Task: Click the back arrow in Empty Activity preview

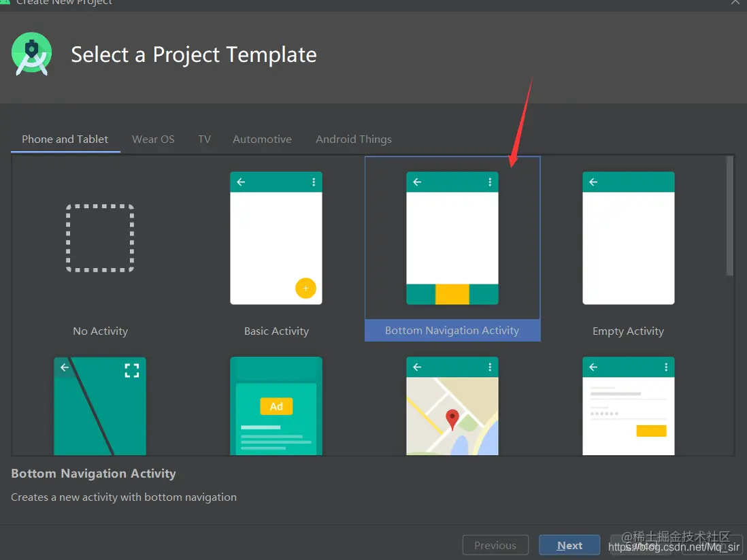Action: click(x=593, y=182)
